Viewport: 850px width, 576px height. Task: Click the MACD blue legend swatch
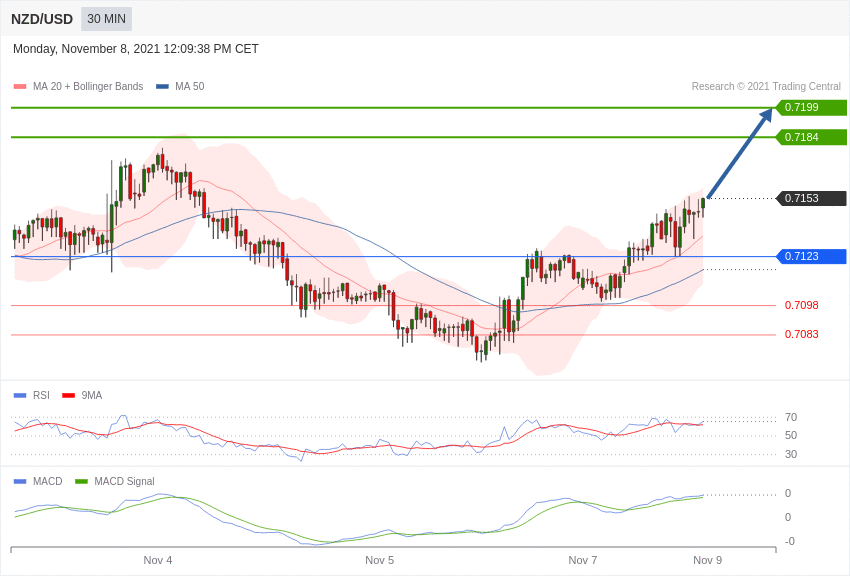click(20, 481)
